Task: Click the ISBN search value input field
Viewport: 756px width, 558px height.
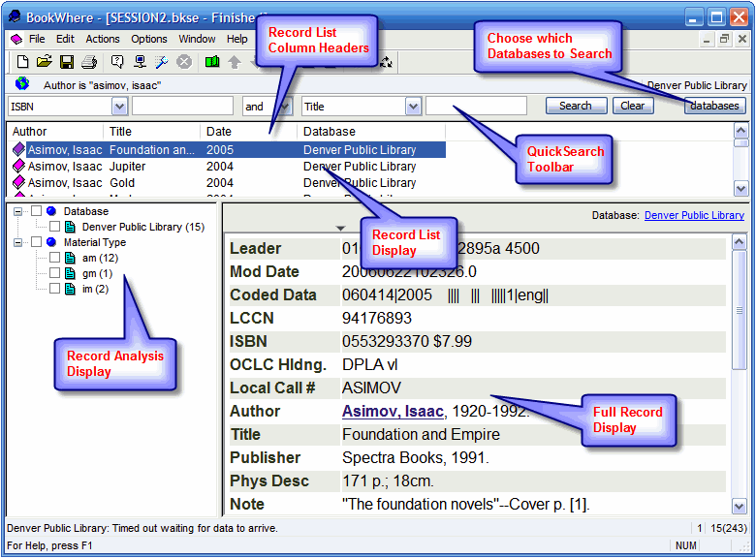Action: pos(183,106)
